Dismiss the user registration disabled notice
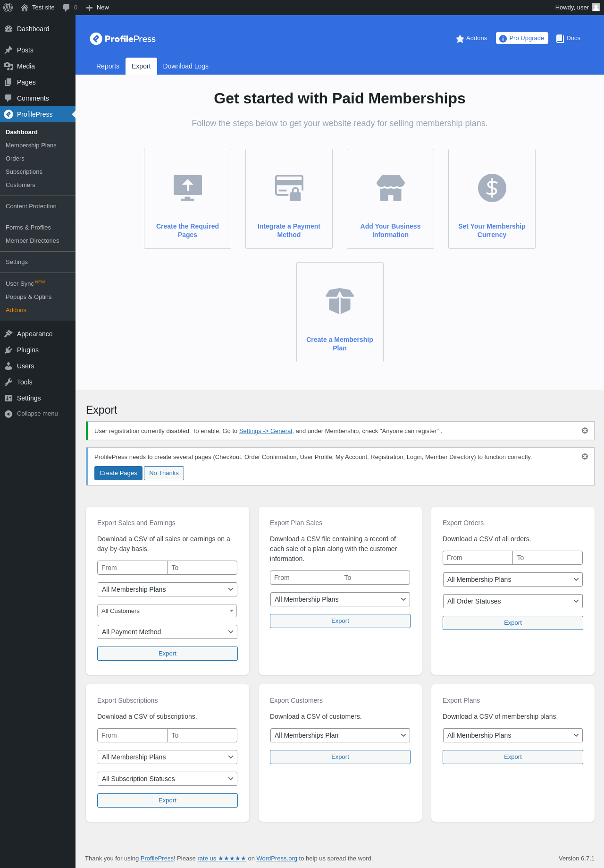 585,431
